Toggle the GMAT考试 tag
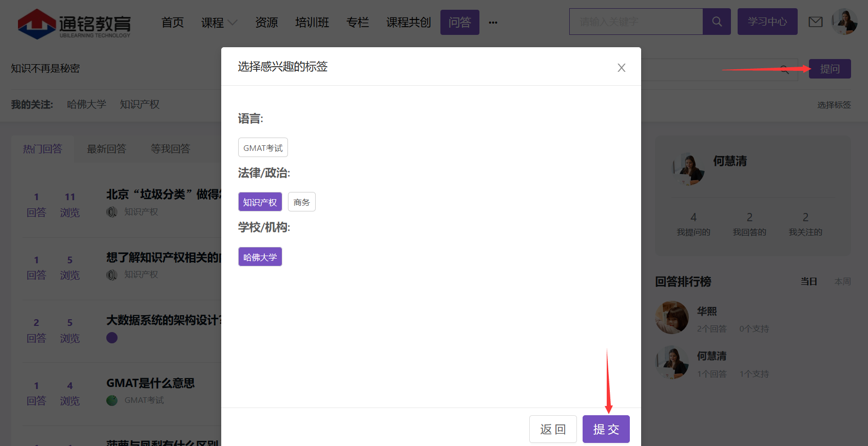868x446 pixels. tap(263, 148)
